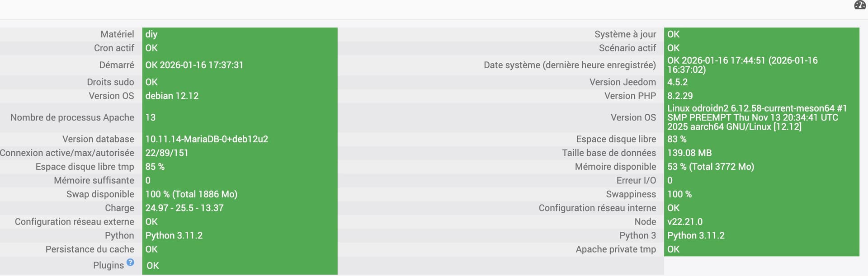Click the Plugins OK status cell
The height and width of the screenshot is (276, 868).
tap(153, 266)
